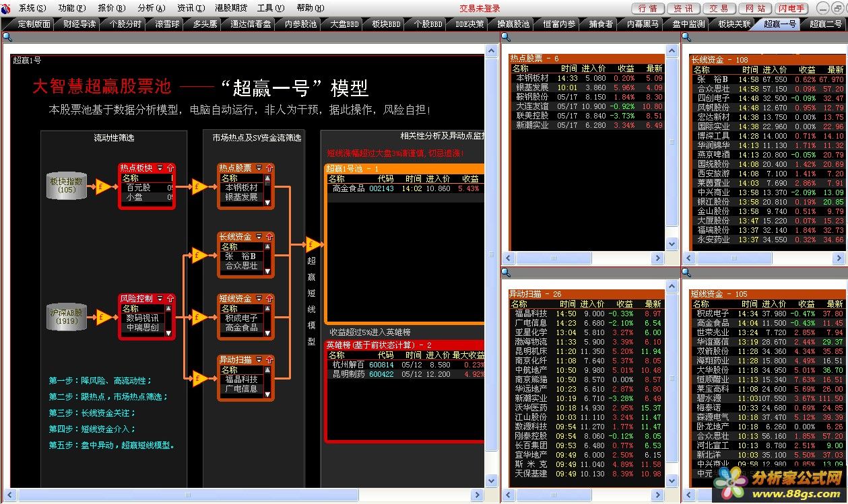This screenshot has height=504, width=848.
Task: Click the up-arrow icon on 短线资金 flow box
Action: (269, 299)
